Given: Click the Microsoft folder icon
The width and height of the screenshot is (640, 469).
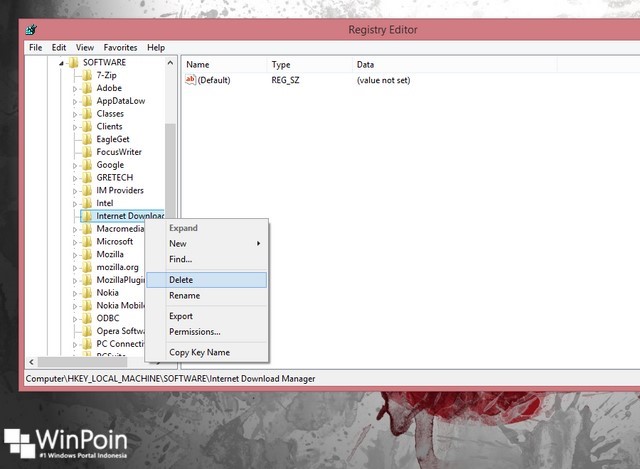Looking at the screenshot, I should (87, 242).
